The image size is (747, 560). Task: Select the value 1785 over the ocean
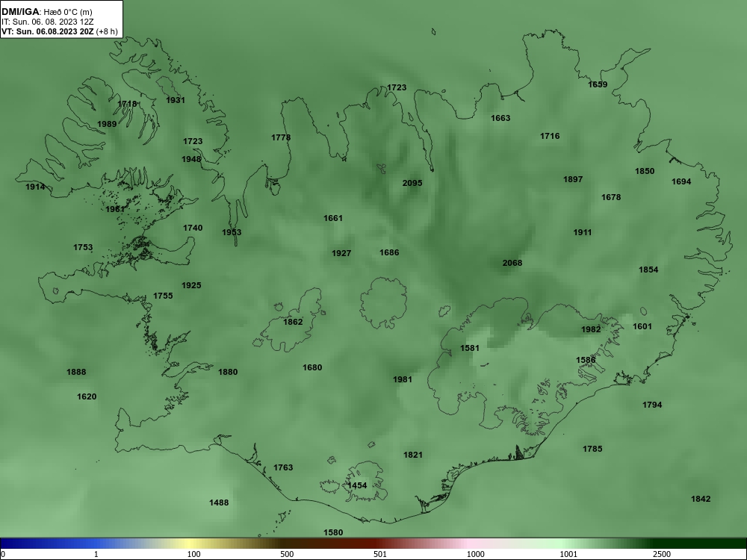click(592, 449)
